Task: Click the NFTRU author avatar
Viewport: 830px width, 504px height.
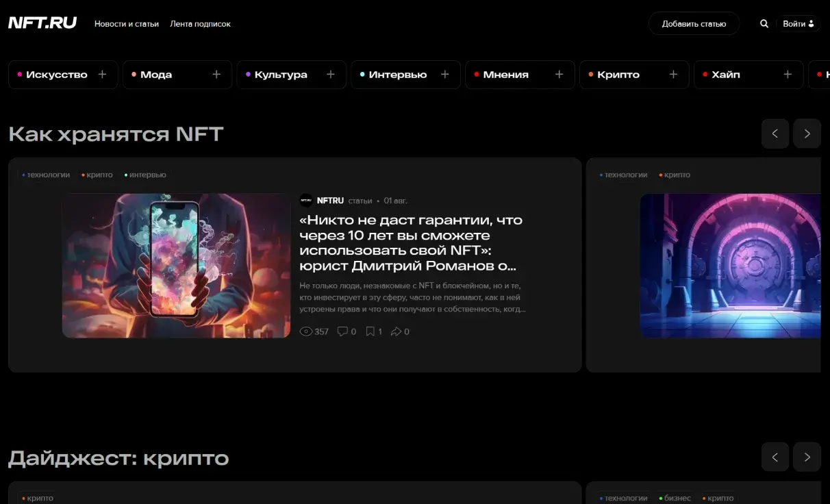Action: coord(306,201)
